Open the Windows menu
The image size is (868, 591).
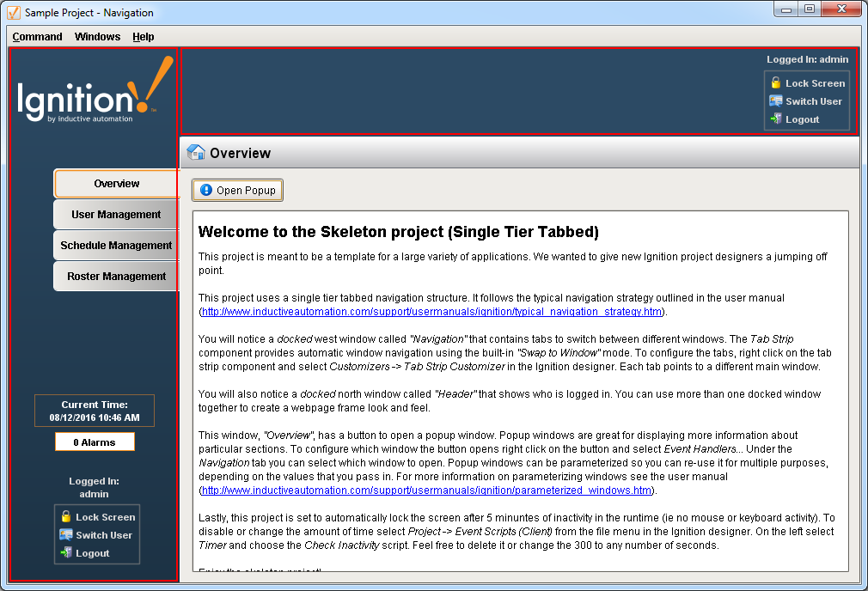coord(97,37)
